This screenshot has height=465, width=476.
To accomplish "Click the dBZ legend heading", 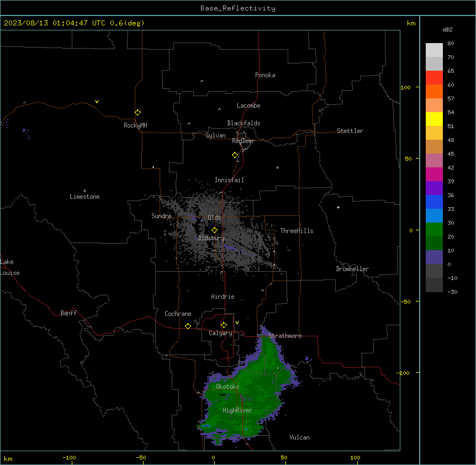I will click(x=447, y=29).
